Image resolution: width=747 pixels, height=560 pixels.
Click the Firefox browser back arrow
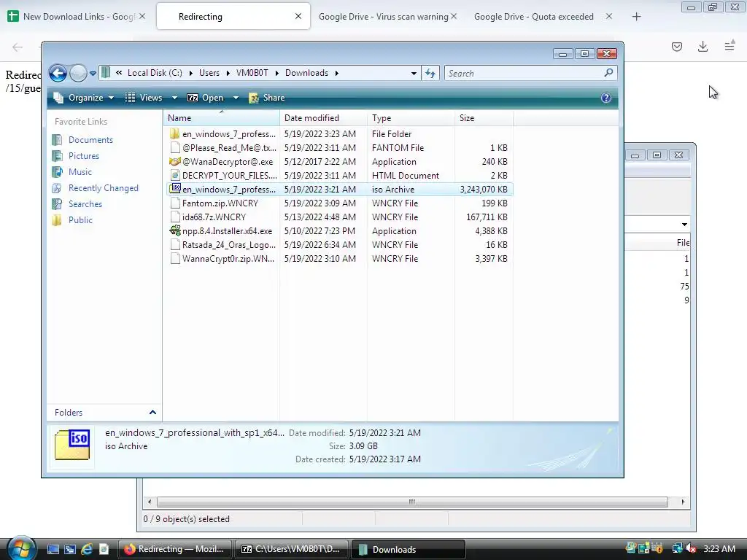[x=18, y=47]
